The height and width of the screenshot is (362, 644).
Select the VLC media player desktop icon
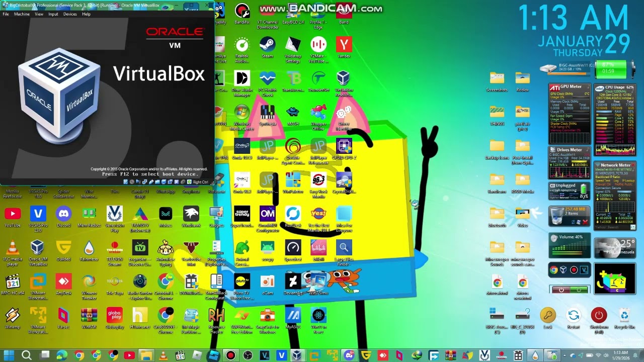[13, 253]
